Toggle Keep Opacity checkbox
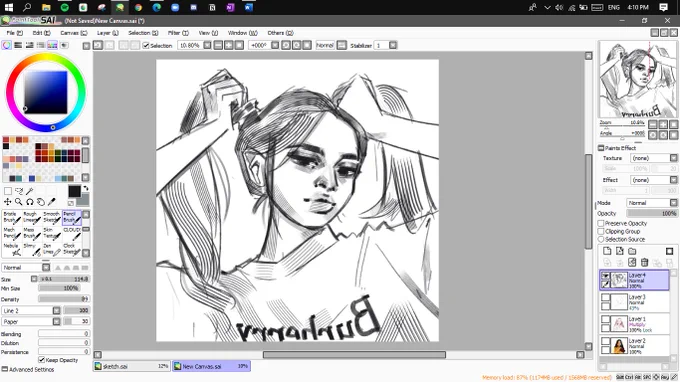Screen dimensions: 680x382 coord(42,360)
